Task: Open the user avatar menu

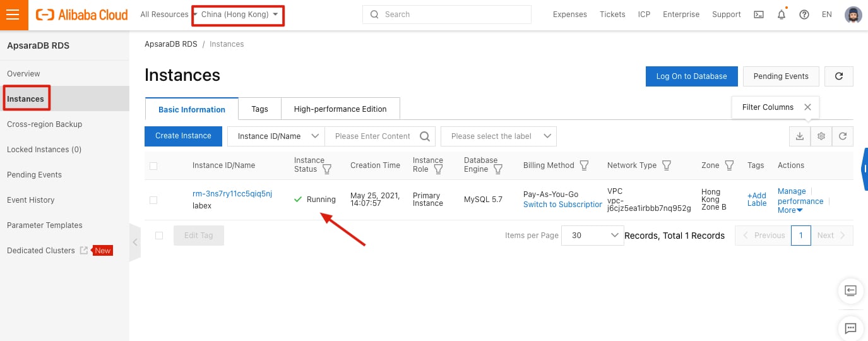Action: click(853, 15)
